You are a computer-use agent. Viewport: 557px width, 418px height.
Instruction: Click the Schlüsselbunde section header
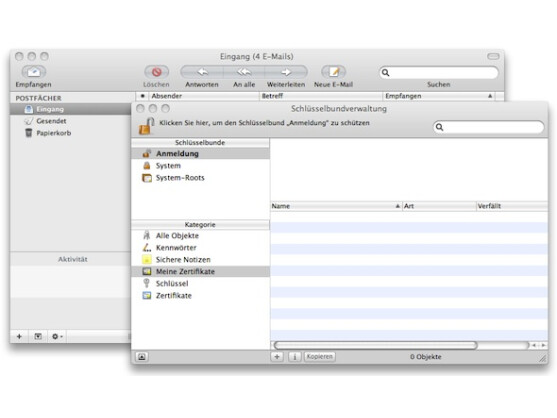coord(200,143)
